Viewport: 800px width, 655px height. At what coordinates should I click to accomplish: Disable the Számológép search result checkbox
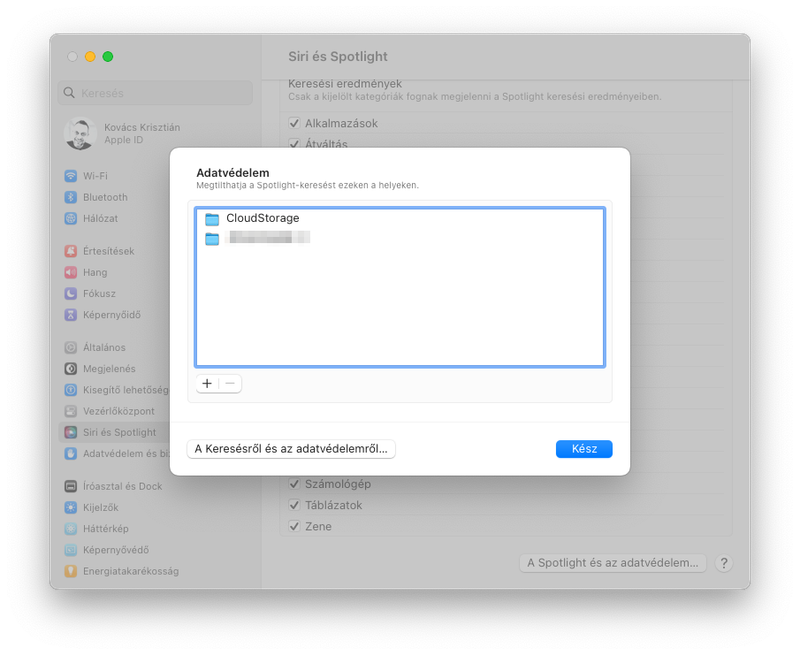tap(293, 485)
